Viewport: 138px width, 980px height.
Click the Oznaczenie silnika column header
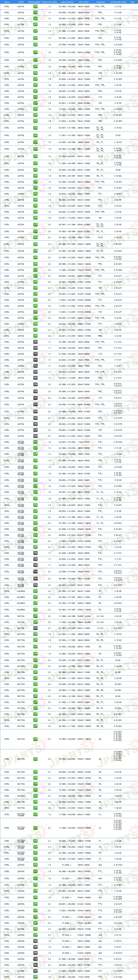click(x=118, y=2)
